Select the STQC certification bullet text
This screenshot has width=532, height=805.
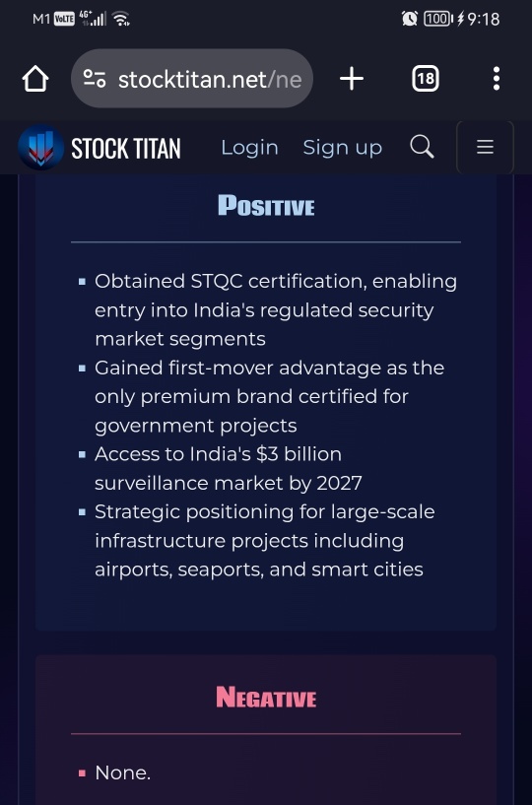coord(276,310)
